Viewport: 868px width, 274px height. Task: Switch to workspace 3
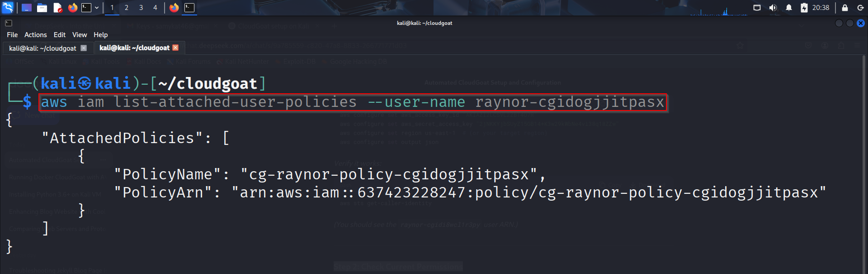pyautogui.click(x=141, y=8)
